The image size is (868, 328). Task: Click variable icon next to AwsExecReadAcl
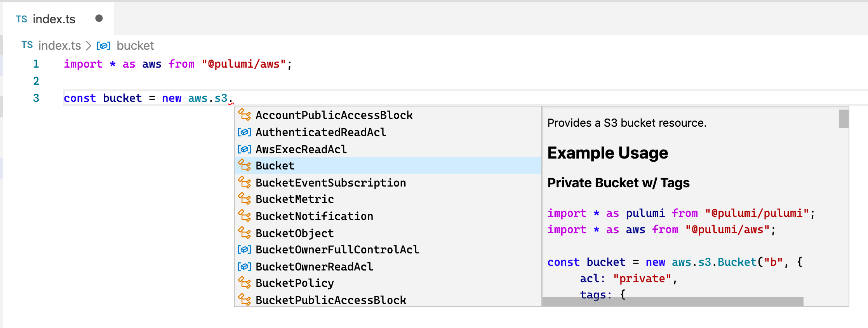tap(244, 149)
